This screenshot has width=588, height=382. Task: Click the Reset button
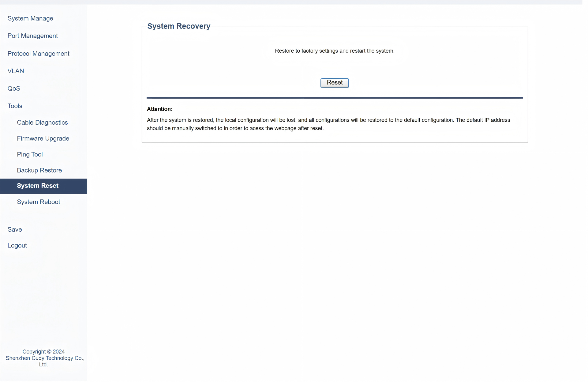(x=334, y=83)
